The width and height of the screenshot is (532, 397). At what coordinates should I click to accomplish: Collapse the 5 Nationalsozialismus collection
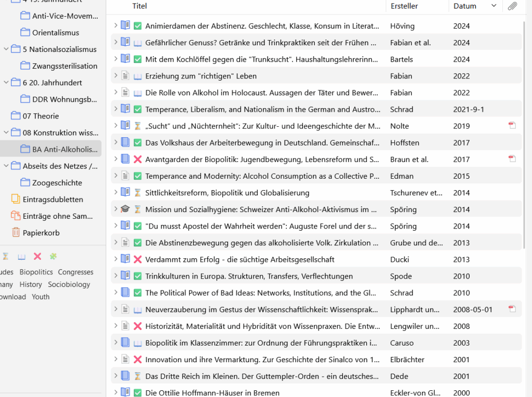pos(6,49)
